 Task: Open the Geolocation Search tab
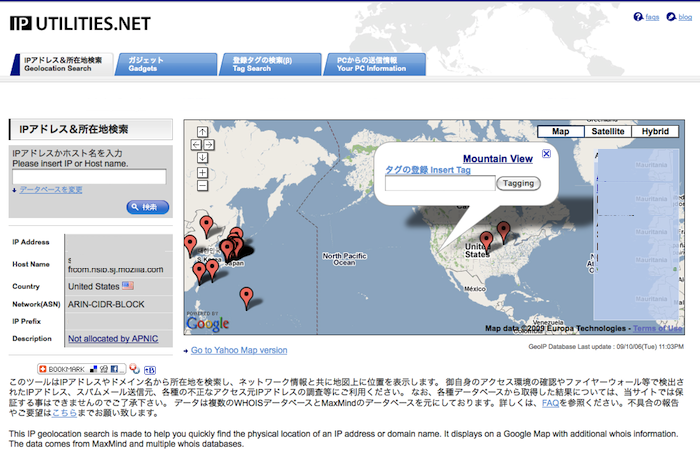click(x=62, y=64)
